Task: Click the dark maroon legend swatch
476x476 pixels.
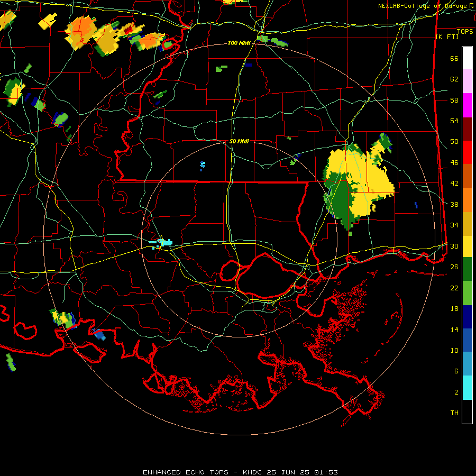Action: 467,130
